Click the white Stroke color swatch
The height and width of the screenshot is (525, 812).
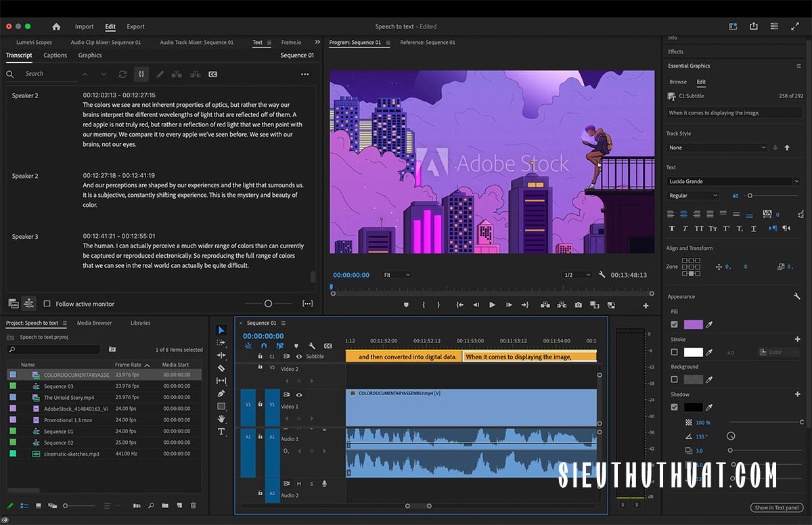694,352
